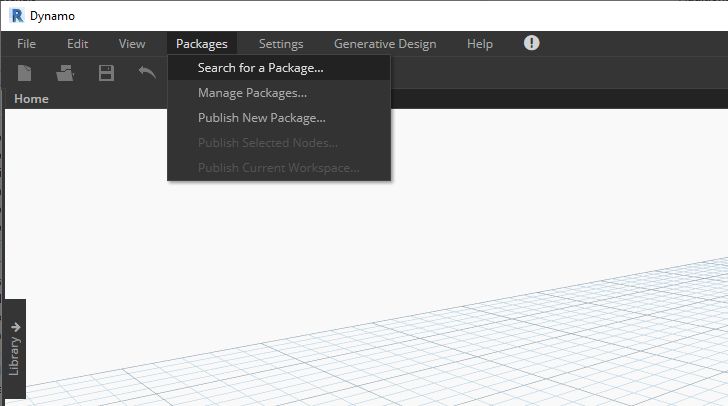Click the Open folder icon in toolbar

[66, 73]
